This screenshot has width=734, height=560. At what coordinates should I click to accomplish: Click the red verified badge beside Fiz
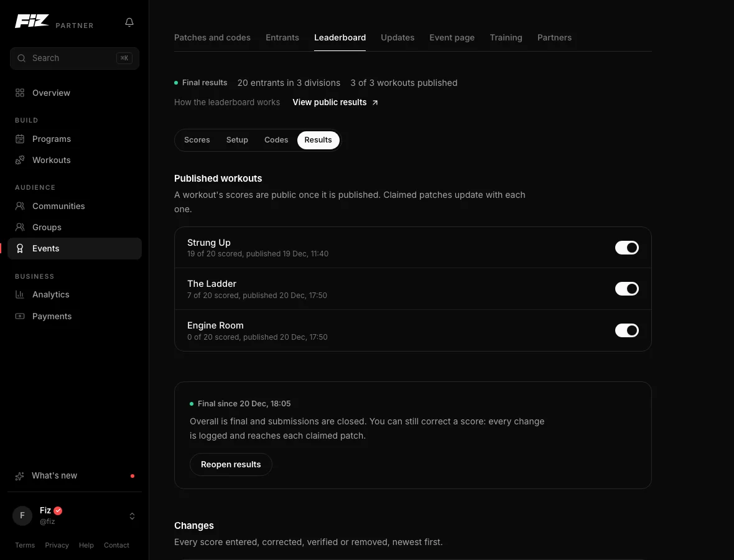pyautogui.click(x=58, y=511)
